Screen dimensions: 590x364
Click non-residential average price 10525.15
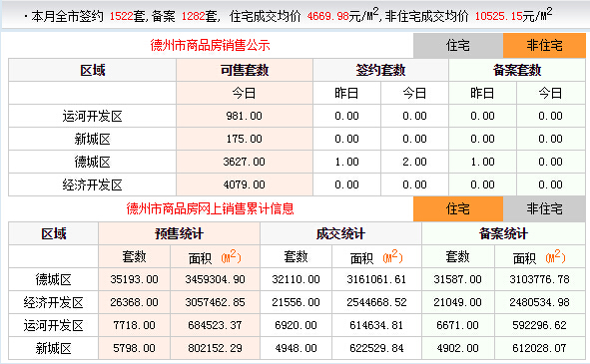(x=498, y=16)
